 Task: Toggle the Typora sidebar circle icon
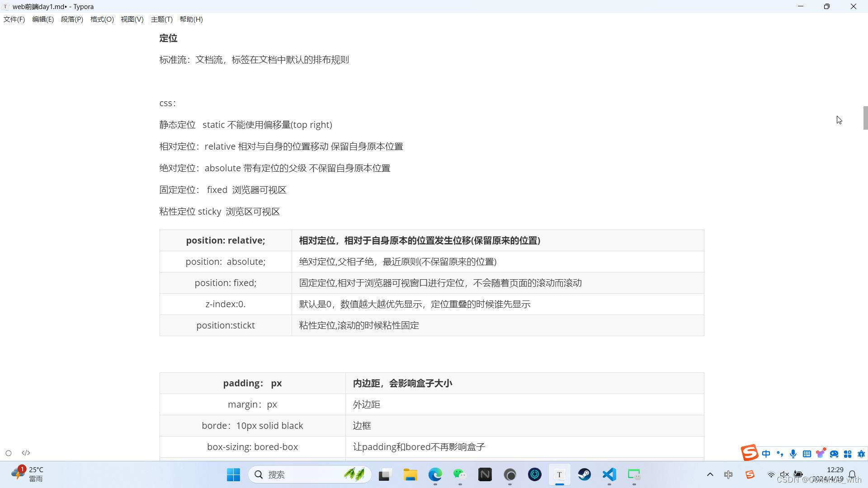(8, 453)
